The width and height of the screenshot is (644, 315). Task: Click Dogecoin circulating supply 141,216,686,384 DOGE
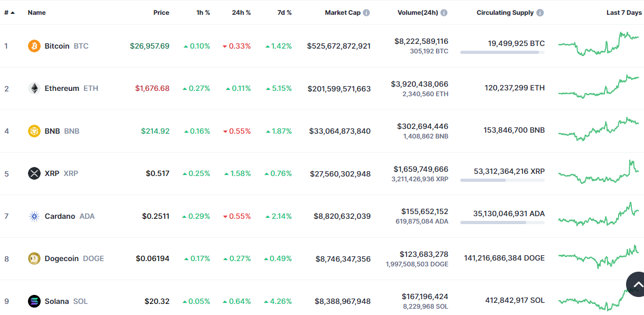coord(505,258)
